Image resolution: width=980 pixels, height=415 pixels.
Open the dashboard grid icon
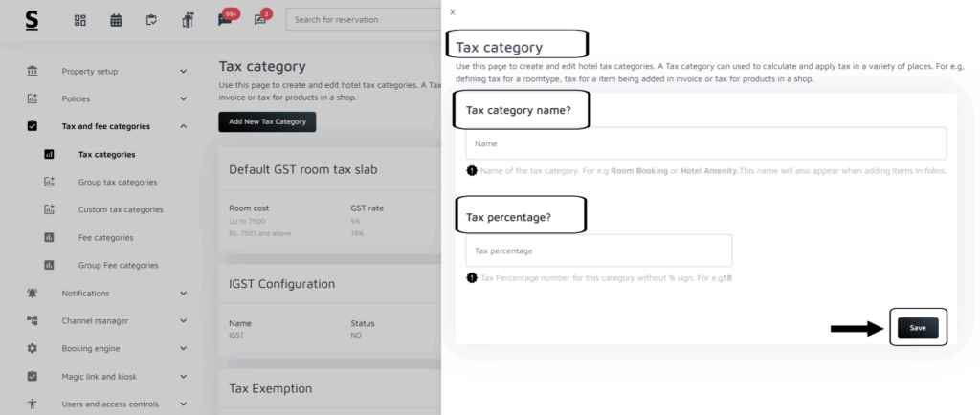click(80, 20)
